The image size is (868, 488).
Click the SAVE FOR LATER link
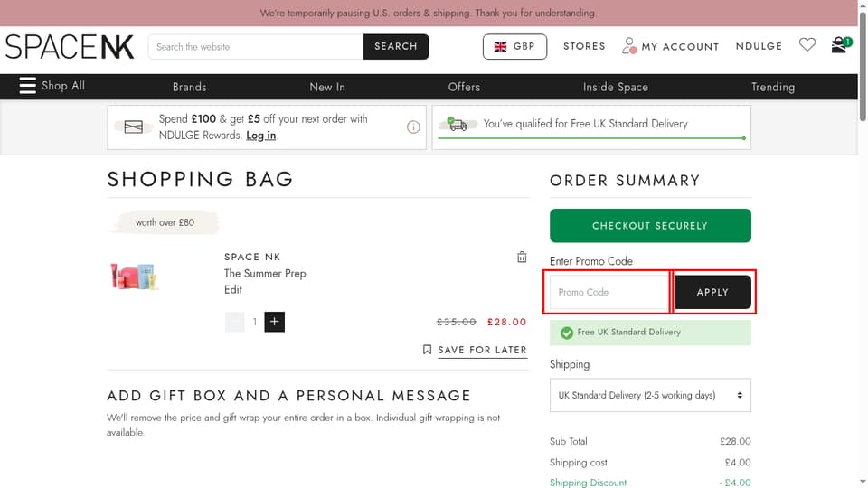(482, 350)
